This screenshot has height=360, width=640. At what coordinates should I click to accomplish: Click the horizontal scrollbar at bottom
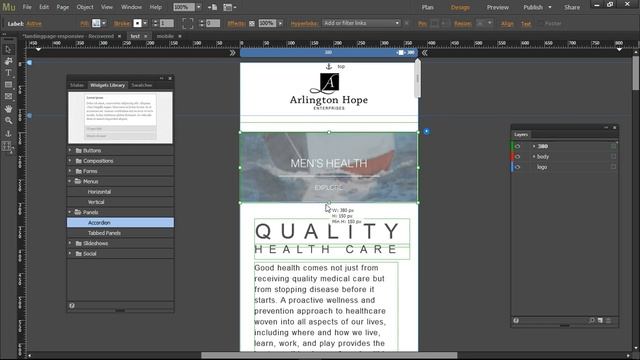[329, 356]
